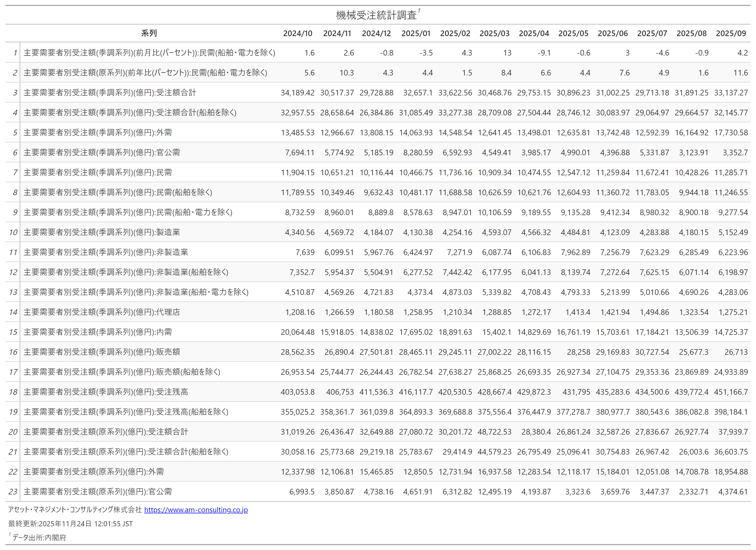Click footnote marker beside the title
Viewport: 756px width, 550px height.
pyautogui.click(x=419, y=11)
